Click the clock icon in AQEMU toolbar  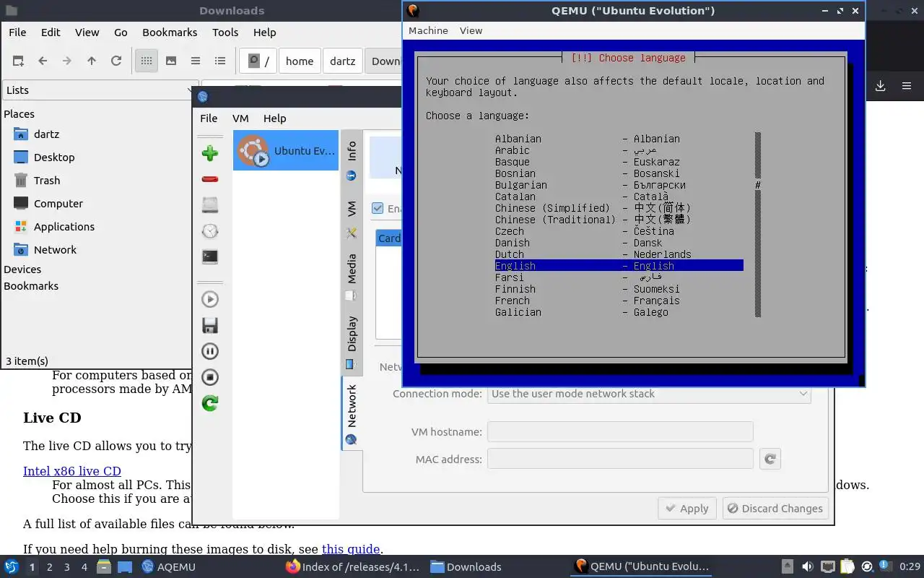pyautogui.click(x=210, y=231)
